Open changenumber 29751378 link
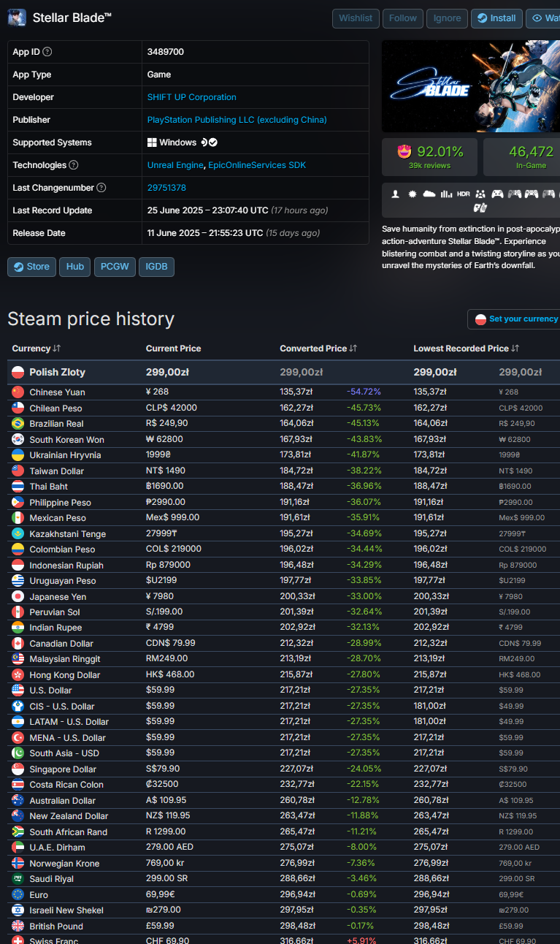The width and height of the screenshot is (560, 944). click(x=166, y=188)
